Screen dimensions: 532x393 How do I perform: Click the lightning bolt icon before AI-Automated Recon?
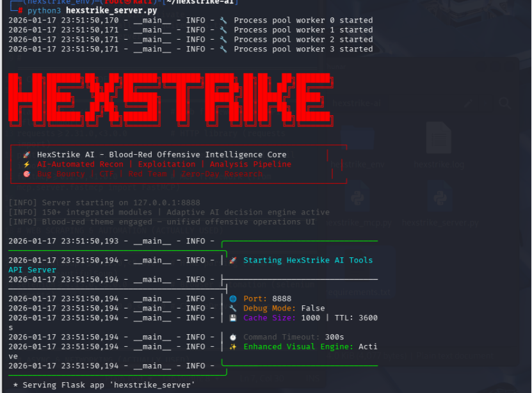[26, 164]
